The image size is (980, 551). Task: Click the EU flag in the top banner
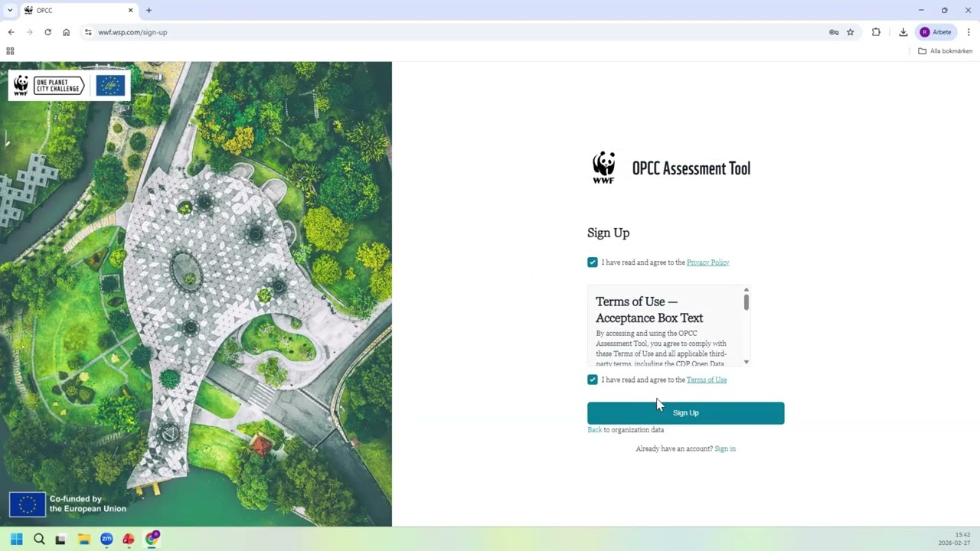tap(110, 86)
